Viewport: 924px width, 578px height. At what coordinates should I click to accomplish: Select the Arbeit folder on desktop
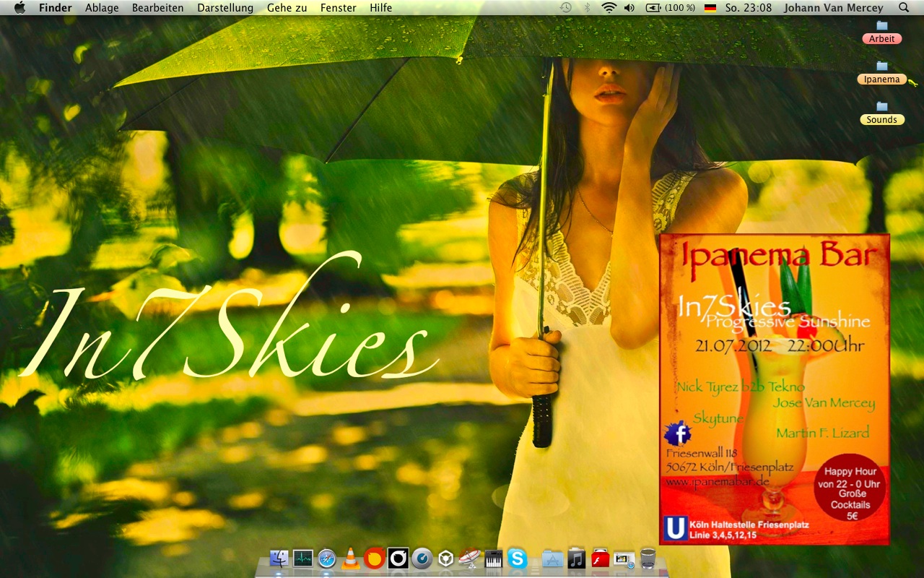click(881, 33)
